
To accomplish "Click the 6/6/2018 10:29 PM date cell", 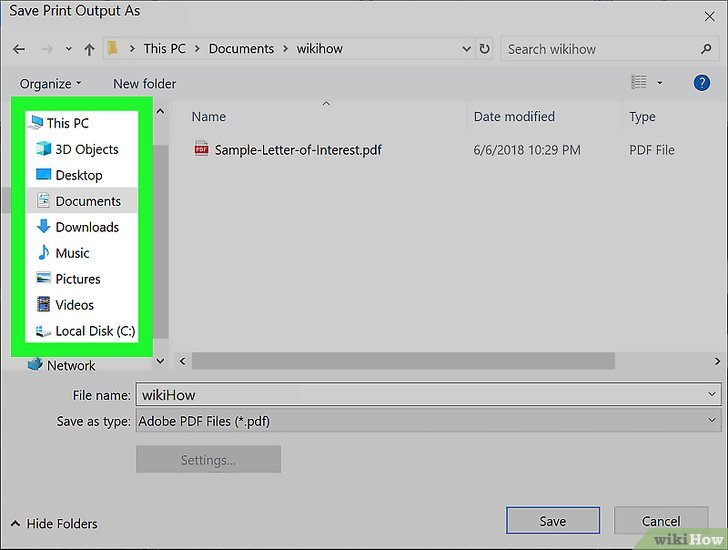I will click(527, 150).
